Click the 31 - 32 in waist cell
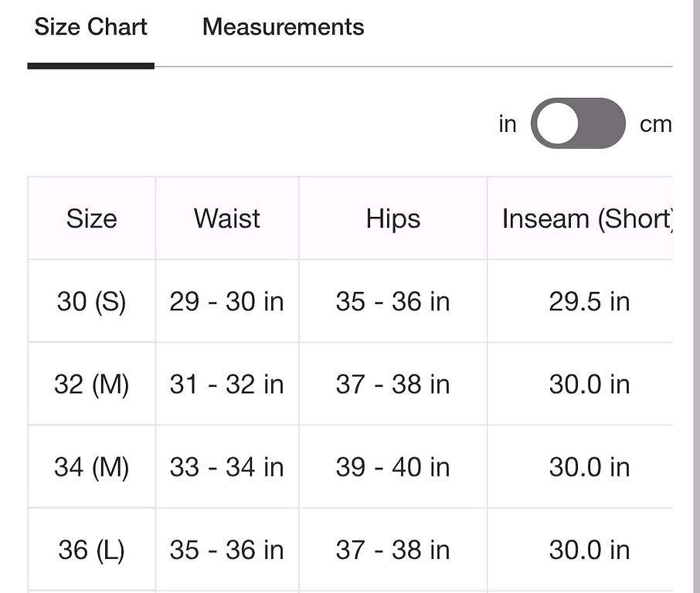This screenshot has width=700, height=593. click(227, 384)
